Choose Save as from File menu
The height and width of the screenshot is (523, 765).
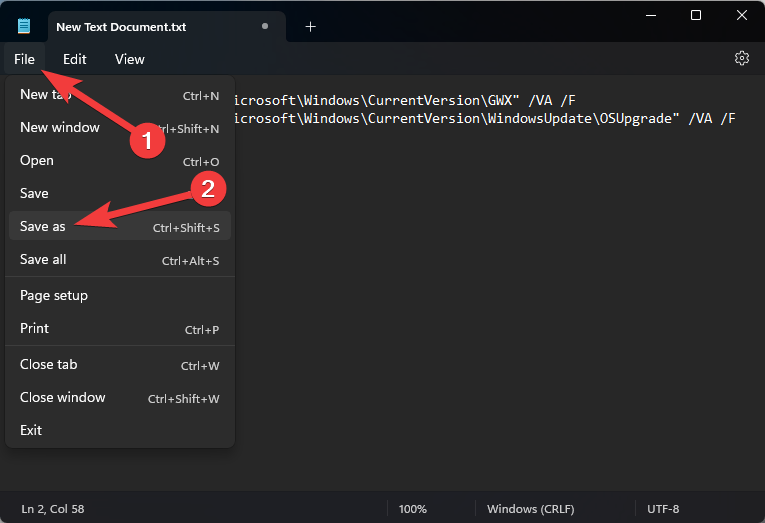[x=43, y=226]
